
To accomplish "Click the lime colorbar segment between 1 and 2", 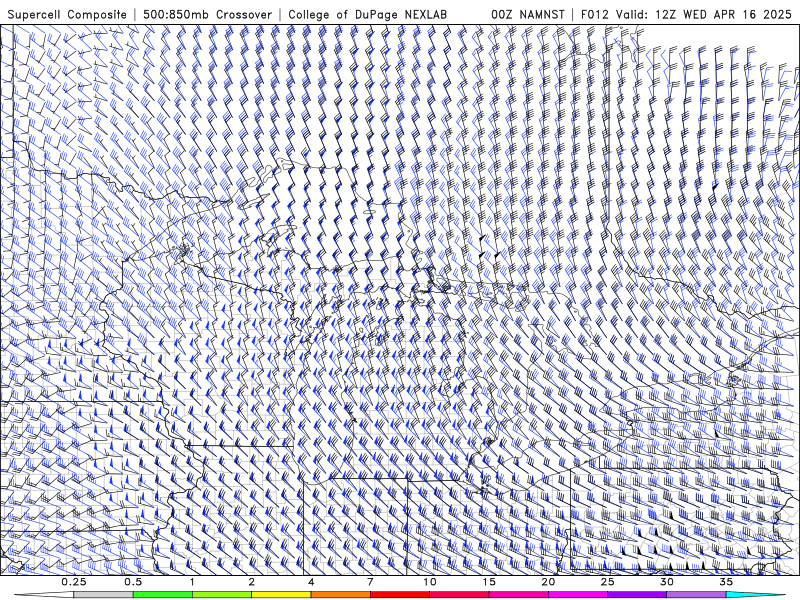I will point(222,595).
